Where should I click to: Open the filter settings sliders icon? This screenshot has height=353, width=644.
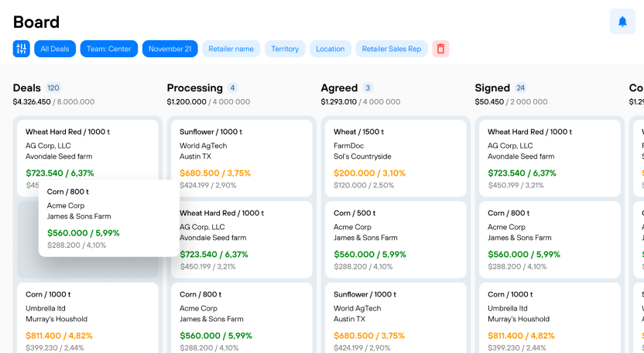point(22,49)
